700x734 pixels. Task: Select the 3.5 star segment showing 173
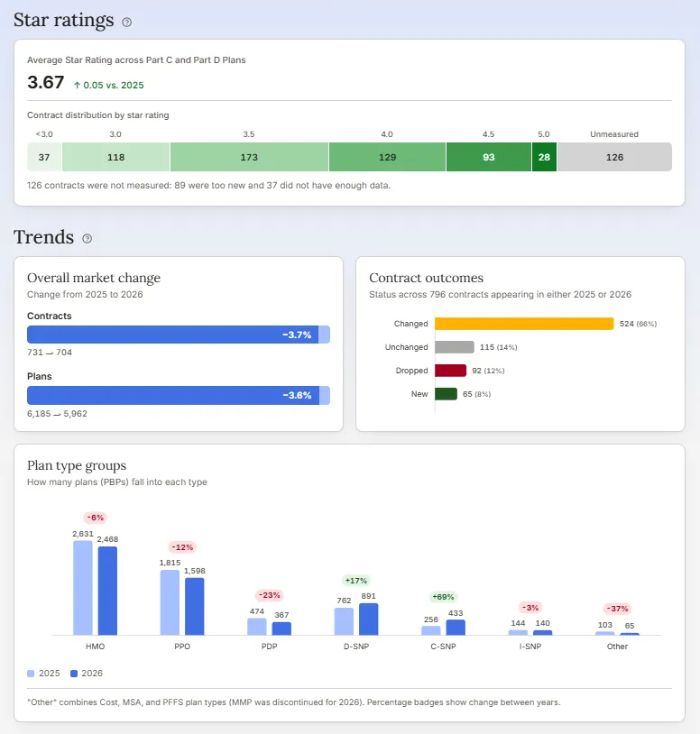[249, 157]
